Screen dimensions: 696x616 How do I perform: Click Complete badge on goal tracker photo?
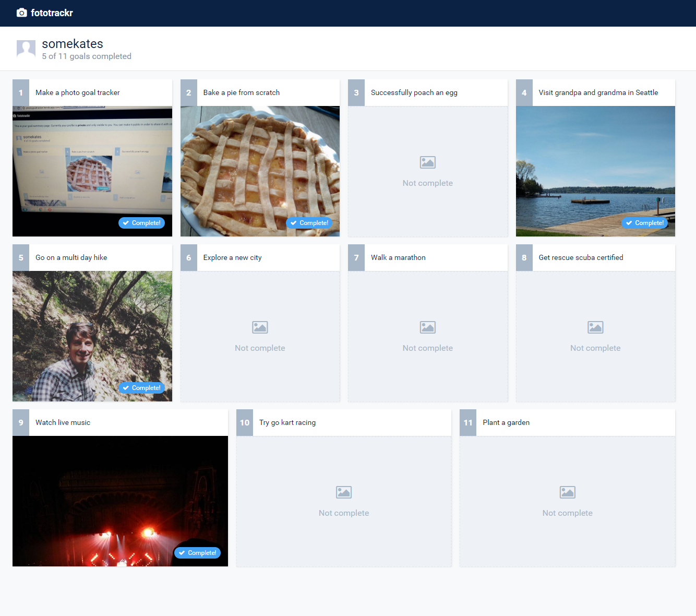[141, 223]
